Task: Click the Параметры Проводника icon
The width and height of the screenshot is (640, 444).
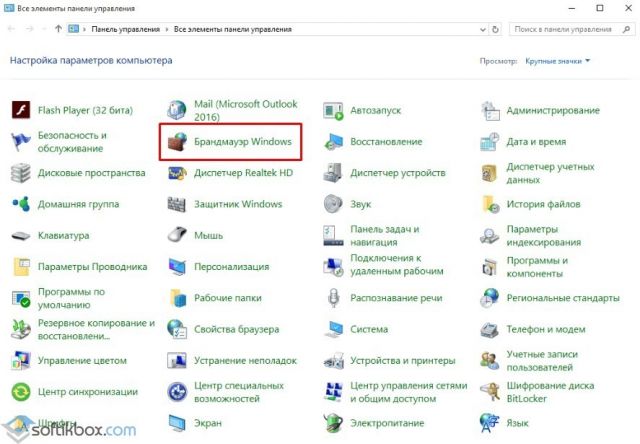Action: coord(21,267)
